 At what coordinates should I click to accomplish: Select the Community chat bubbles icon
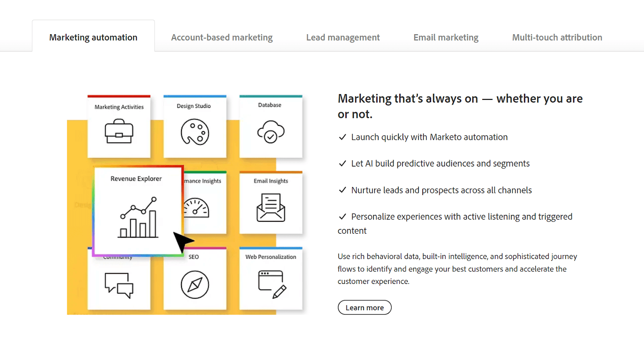119,286
